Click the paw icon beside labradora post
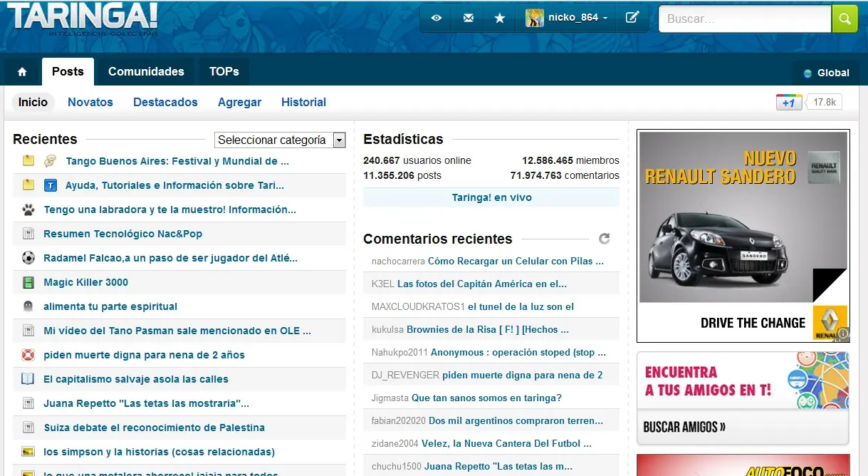This screenshot has height=476, width=868. point(28,209)
